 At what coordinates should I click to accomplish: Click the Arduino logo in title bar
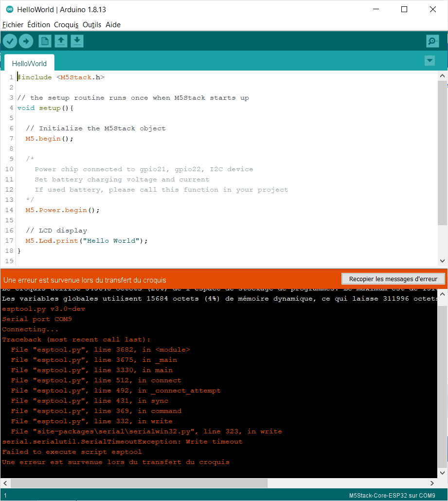pos(10,9)
